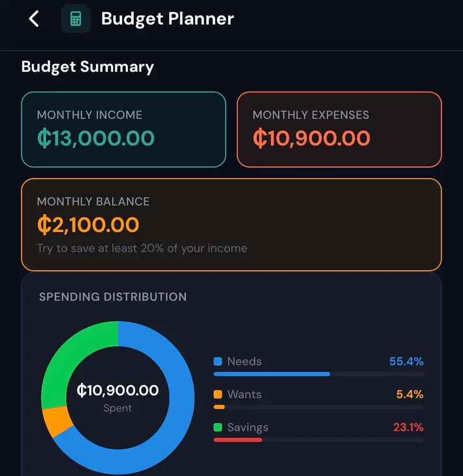Click the 55.4% Needs percentage
Image resolution: width=463 pixels, height=476 pixels.
[x=406, y=361]
